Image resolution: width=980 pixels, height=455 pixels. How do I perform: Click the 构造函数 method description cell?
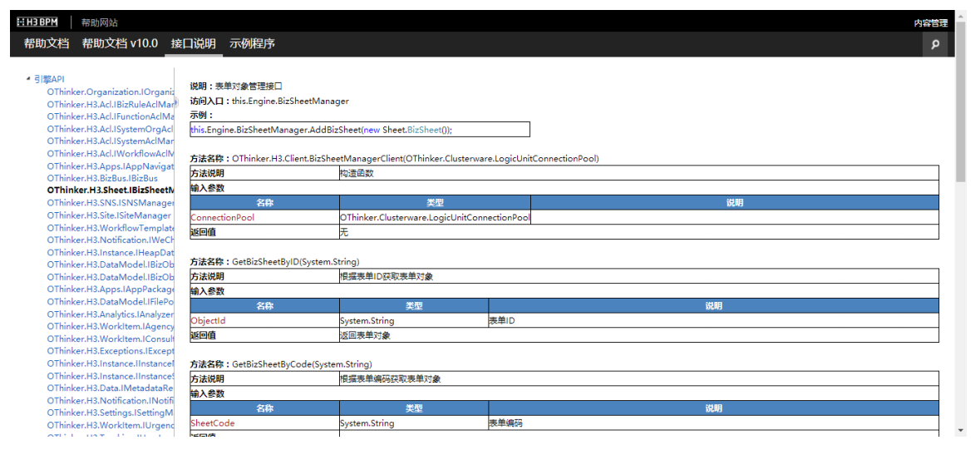point(638,173)
